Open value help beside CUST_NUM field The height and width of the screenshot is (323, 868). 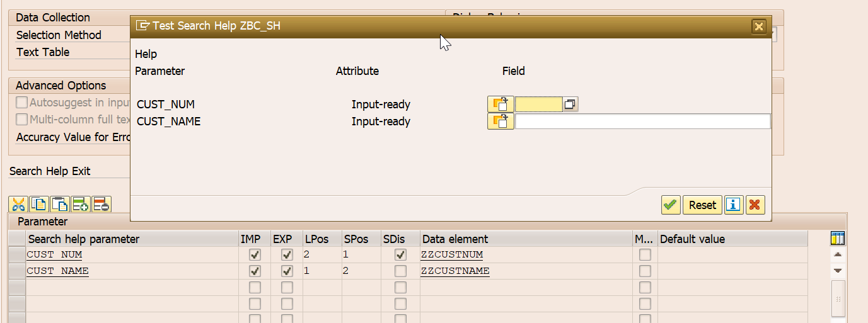570,105
